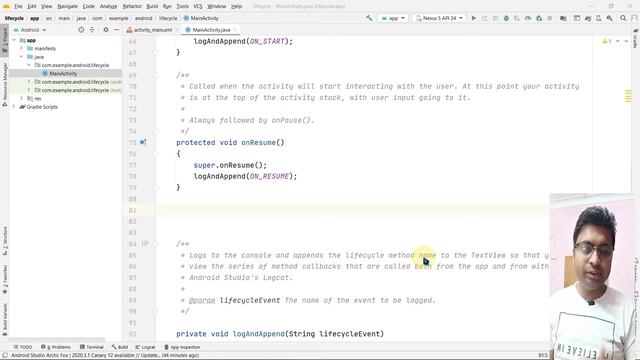The image size is (640, 360).
Task: Toggle the Structure tool window
Action: click(4, 241)
